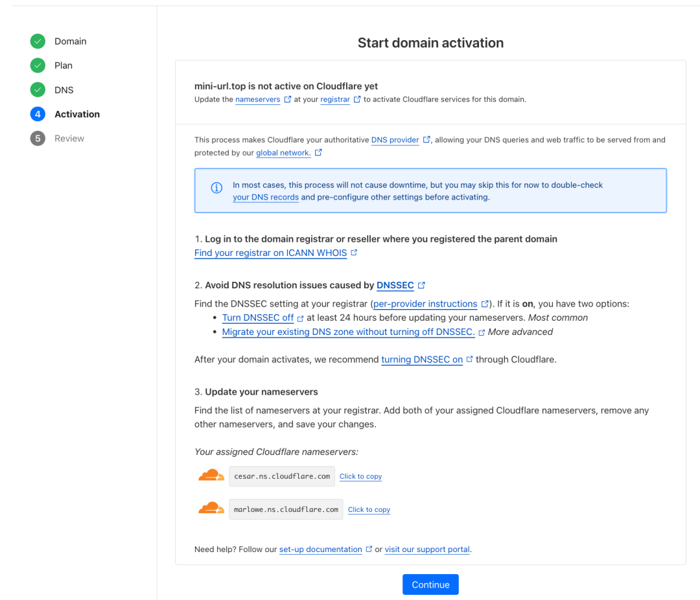The height and width of the screenshot is (600, 700).
Task: Open Migrate your existing DNS zone link
Action: [348, 332]
